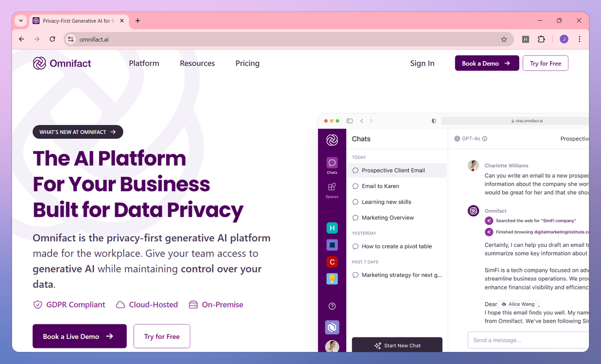601x364 pixels.
Task: Open the Learning new skills chat
Action: pyautogui.click(x=397, y=202)
